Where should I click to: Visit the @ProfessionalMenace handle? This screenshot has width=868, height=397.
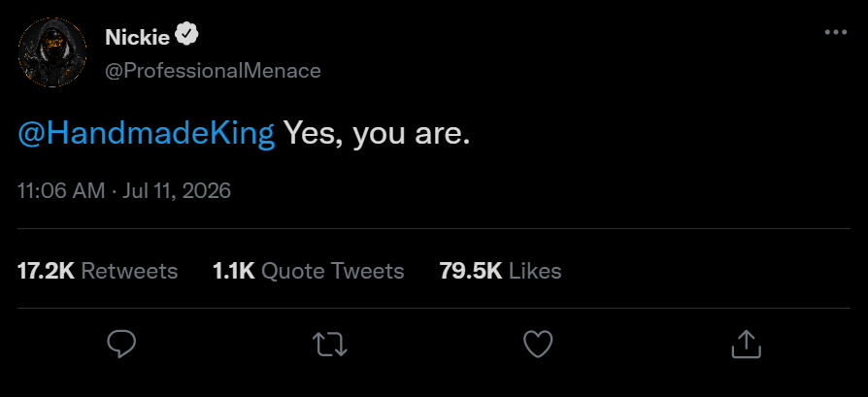tap(213, 71)
